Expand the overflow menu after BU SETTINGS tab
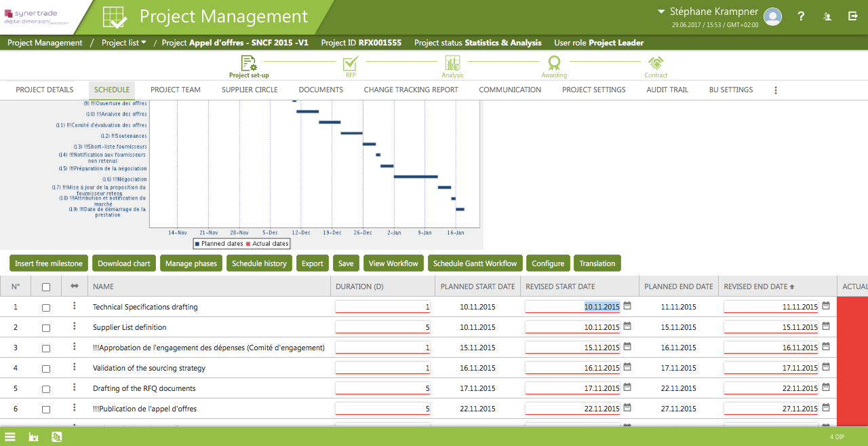 click(x=775, y=89)
